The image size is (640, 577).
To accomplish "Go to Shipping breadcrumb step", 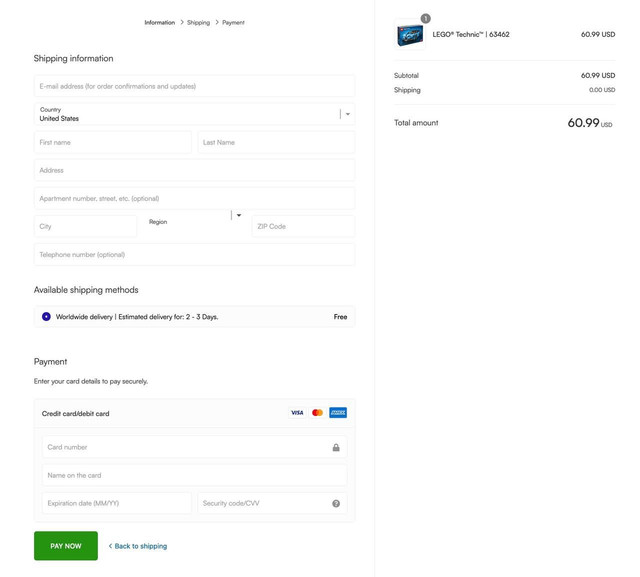I will (x=198, y=22).
